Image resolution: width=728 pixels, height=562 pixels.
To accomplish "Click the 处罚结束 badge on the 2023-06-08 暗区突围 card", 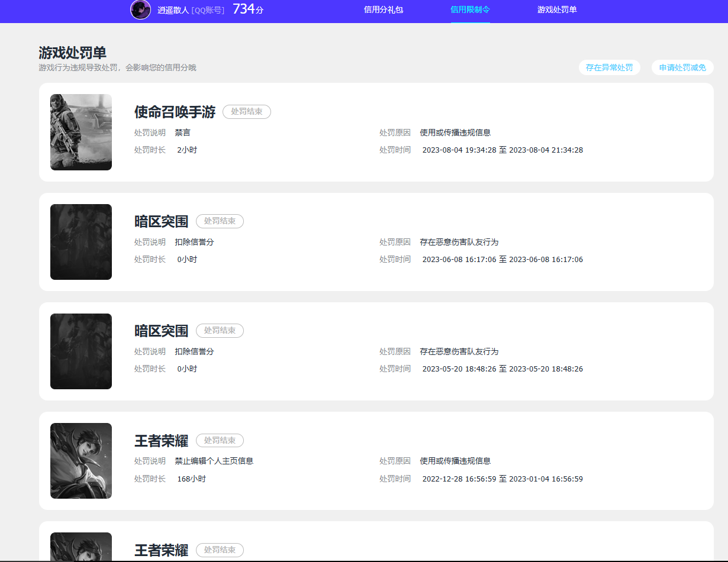I will pos(220,221).
